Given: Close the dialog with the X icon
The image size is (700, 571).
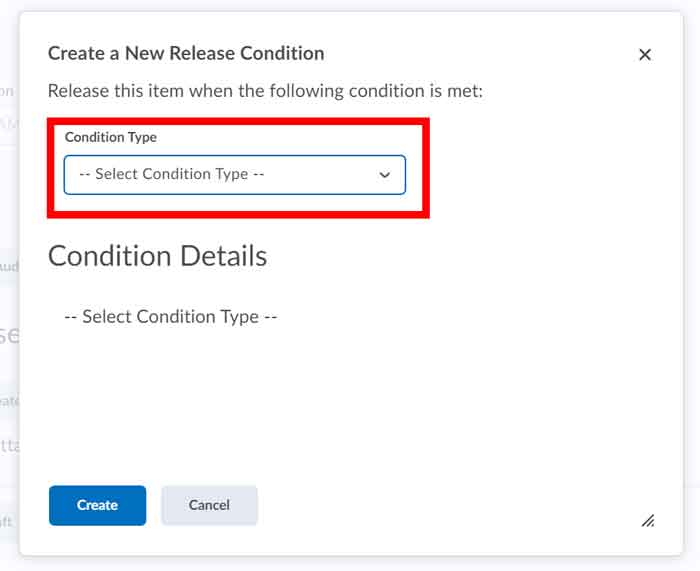Looking at the screenshot, I should tap(645, 55).
